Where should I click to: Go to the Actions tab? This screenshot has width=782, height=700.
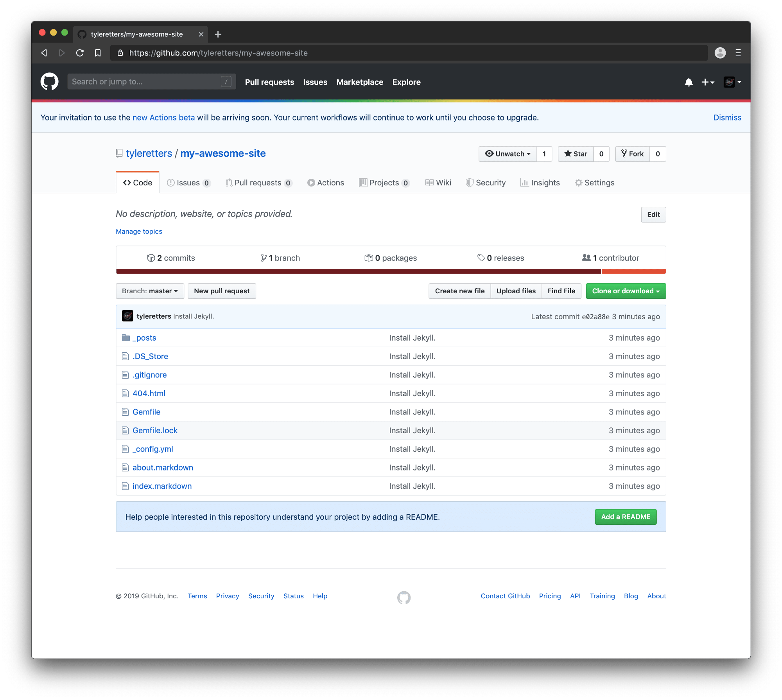pyautogui.click(x=326, y=183)
